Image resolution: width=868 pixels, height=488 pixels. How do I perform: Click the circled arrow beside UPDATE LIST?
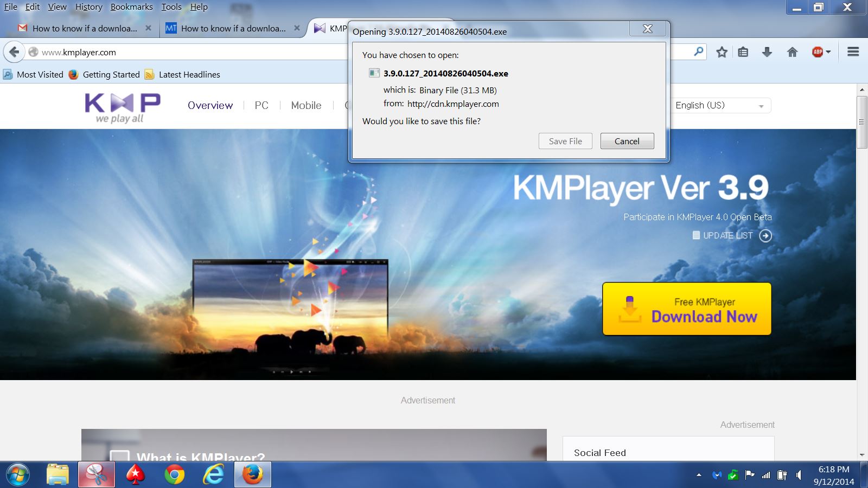tap(765, 236)
